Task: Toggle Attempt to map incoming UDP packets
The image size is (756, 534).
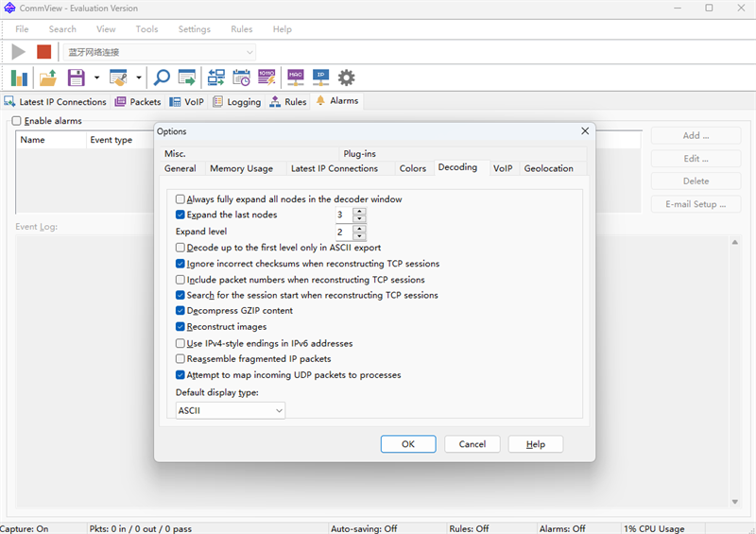Action: pos(180,375)
